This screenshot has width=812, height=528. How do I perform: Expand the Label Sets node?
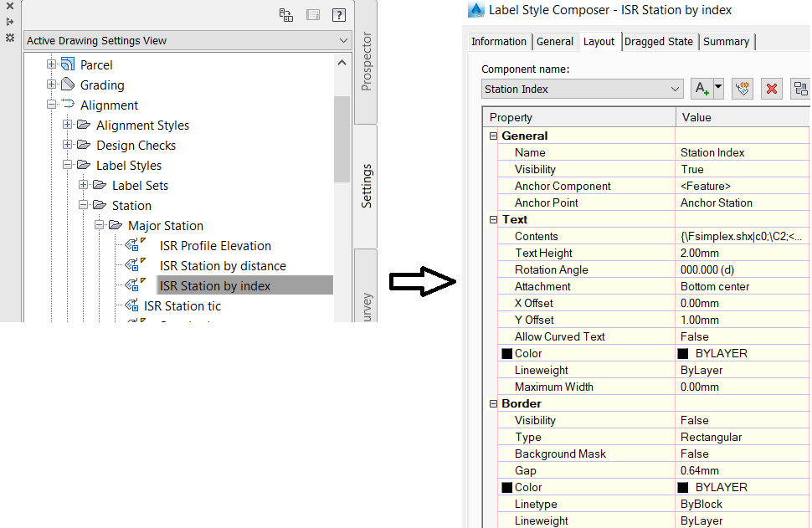(x=84, y=185)
